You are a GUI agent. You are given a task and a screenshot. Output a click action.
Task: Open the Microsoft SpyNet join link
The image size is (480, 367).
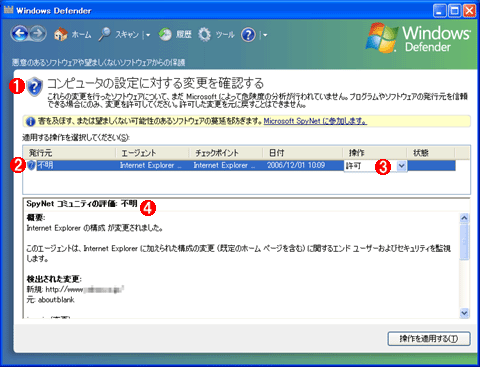315,121
